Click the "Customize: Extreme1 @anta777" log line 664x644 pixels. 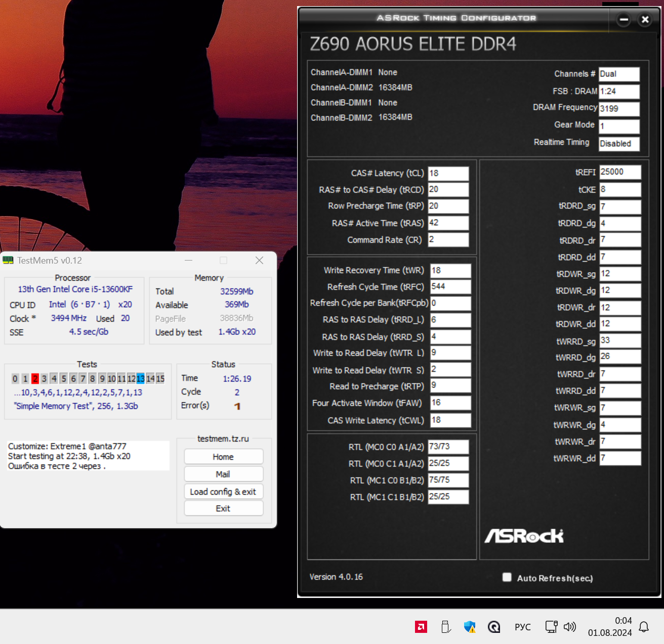click(67, 446)
